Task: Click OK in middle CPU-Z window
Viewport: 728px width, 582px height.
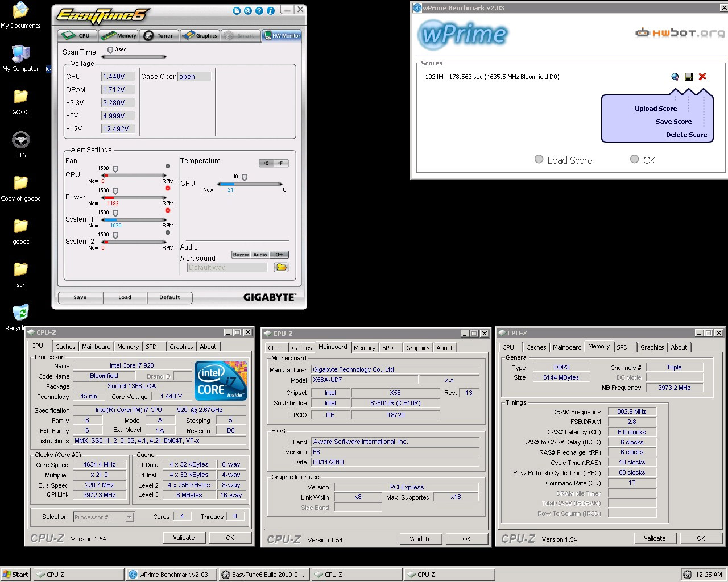Action: [x=466, y=539]
